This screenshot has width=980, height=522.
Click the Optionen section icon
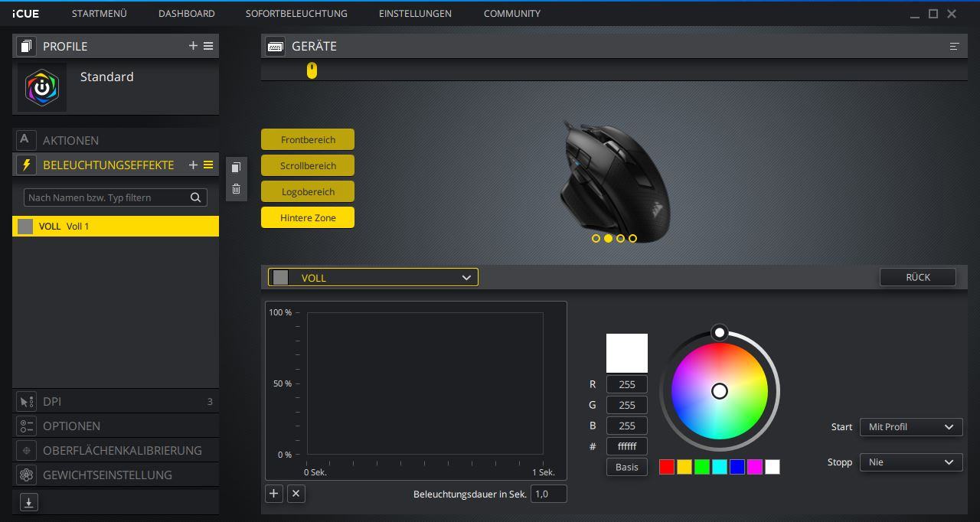(26, 426)
